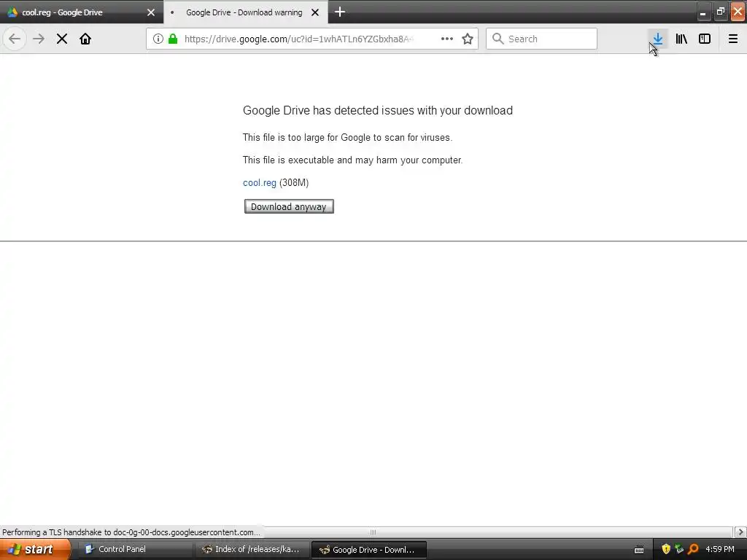Click magnifier icon in search box

[x=498, y=39]
